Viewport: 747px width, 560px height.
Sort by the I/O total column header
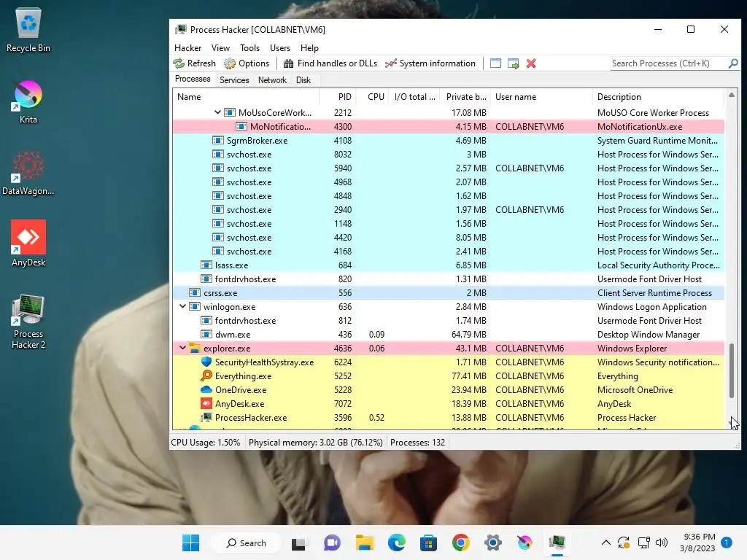[x=414, y=97]
